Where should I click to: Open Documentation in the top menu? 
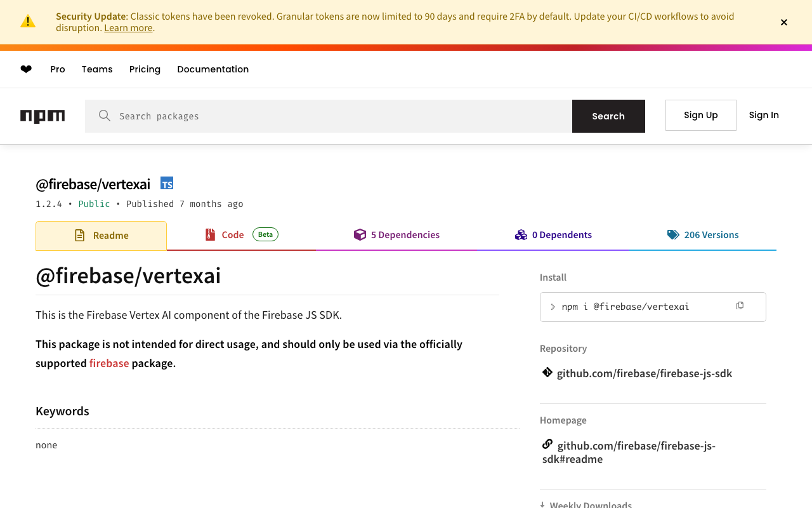pyautogui.click(x=213, y=69)
